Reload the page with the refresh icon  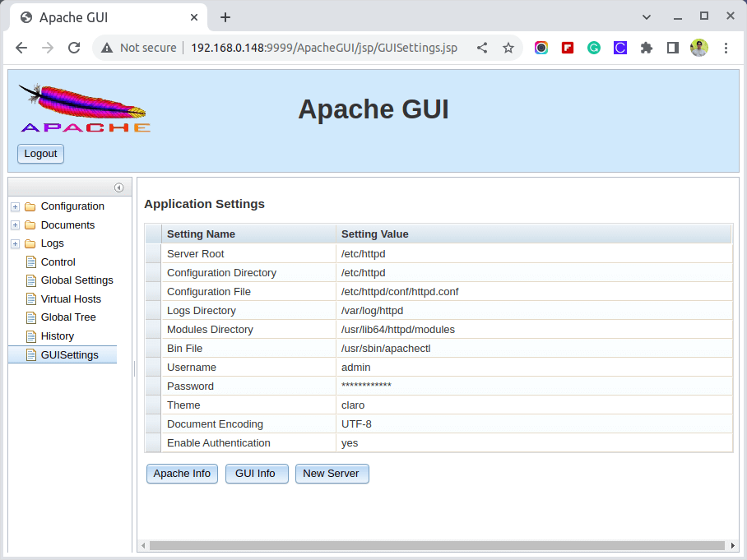pos(74,48)
